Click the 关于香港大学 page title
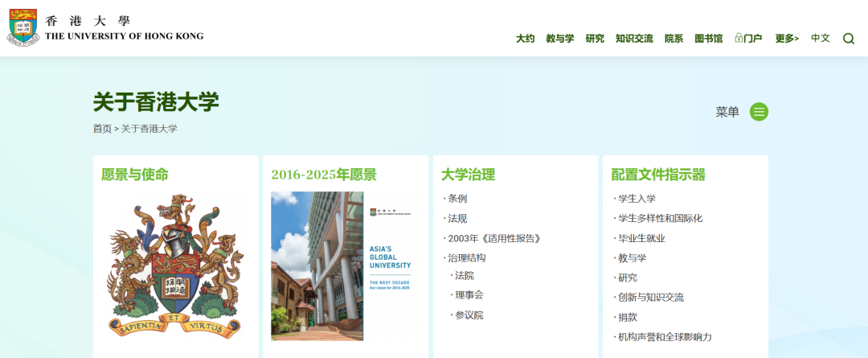The width and height of the screenshot is (868, 358). coord(156,102)
